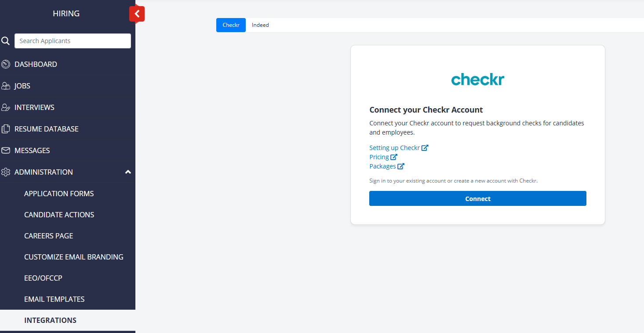
Task: Click the Interviews sidebar icon
Action: click(6, 107)
